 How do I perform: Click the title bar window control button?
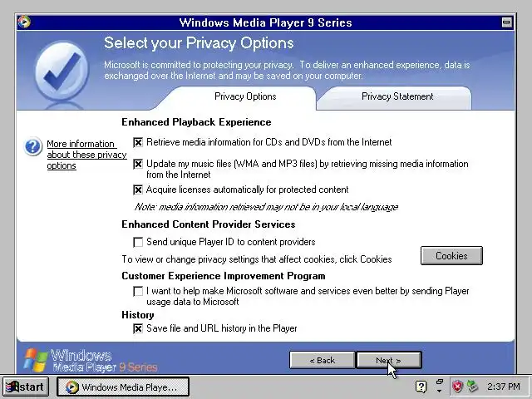pyautogui.click(x=506, y=22)
